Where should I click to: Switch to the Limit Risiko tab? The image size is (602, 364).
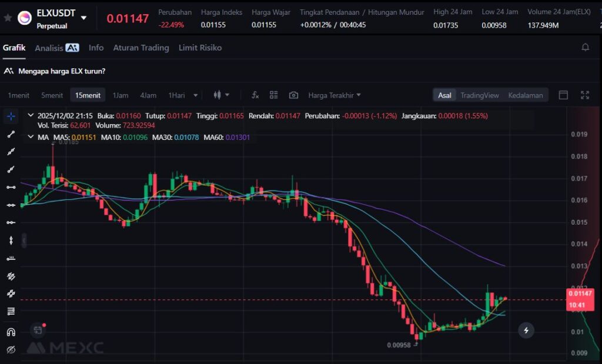click(x=200, y=48)
